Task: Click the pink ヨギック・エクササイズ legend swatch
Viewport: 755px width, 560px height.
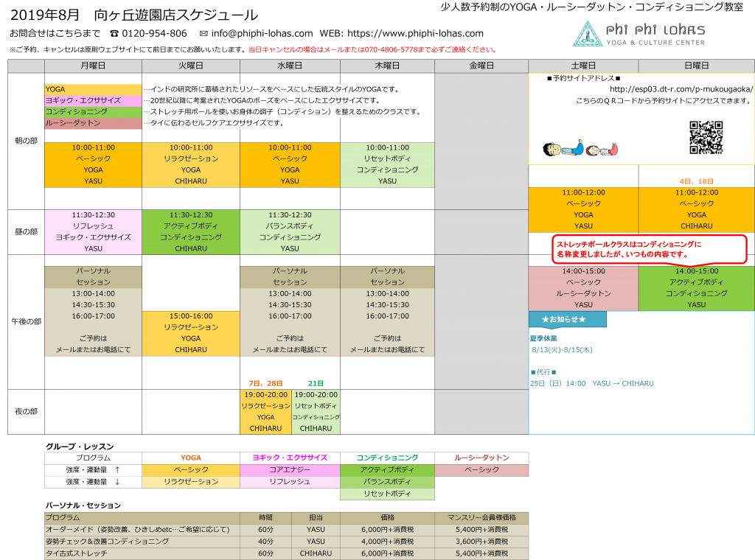Action: 93,100
